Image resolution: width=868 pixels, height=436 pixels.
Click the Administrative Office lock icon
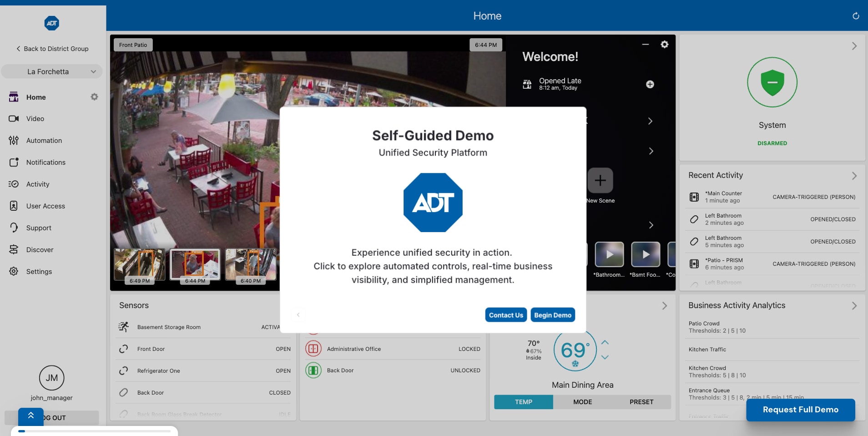(x=313, y=349)
